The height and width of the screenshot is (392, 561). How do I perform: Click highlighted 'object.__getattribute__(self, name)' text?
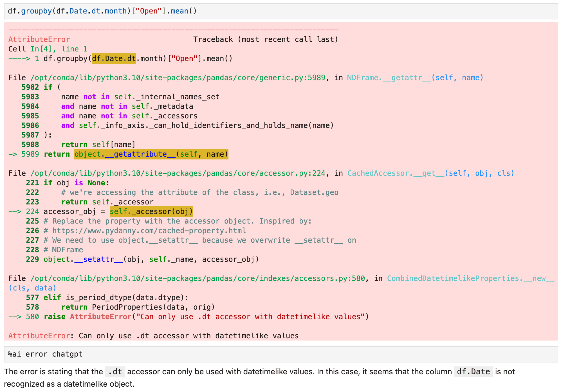click(x=151, y=154)
